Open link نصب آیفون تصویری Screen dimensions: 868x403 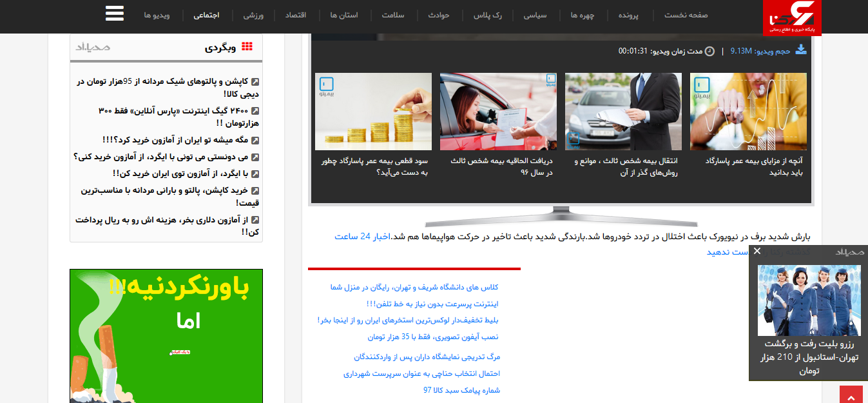coord(433,337)
